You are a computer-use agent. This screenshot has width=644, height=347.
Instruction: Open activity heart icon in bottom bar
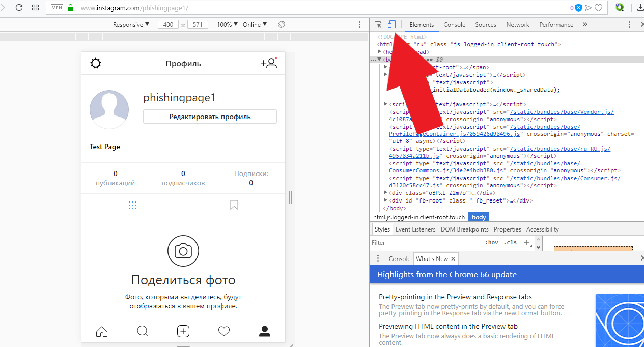(224, 332)
